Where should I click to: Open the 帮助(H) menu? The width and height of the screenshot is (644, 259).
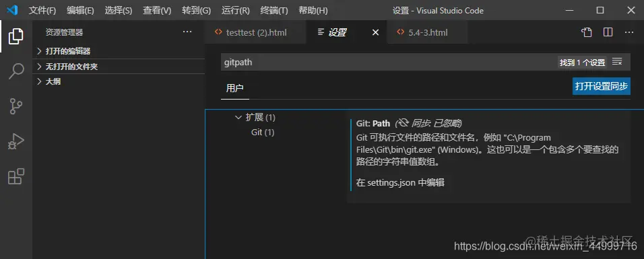pos(313,11)
